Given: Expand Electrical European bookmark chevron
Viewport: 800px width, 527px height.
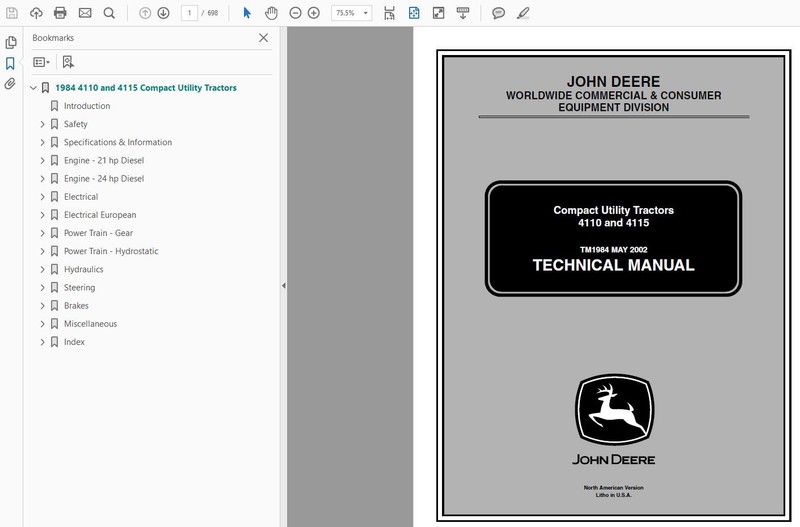Looking at the screenshot, I should point(42,215).
